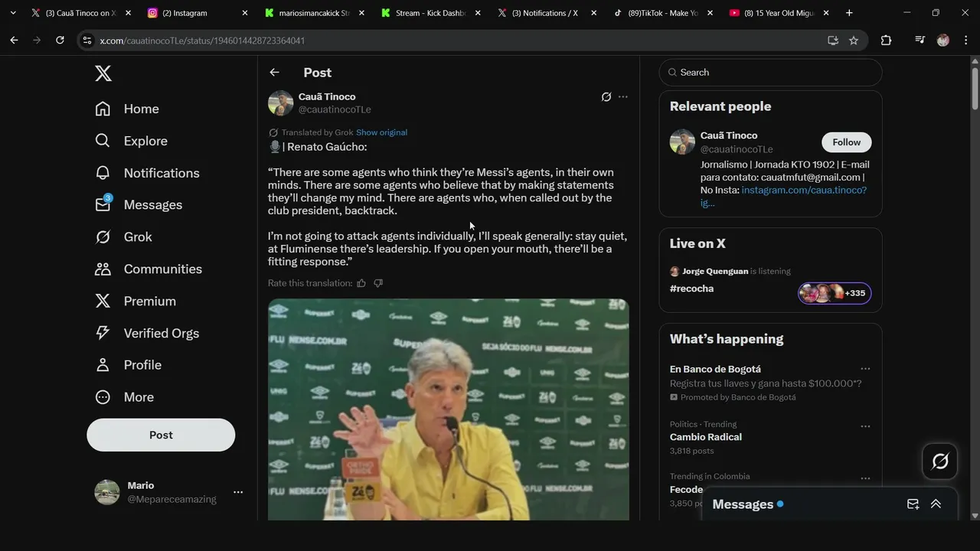Click the @cauatinocoTLe handle on post
The image size is (980, 551).
click(x=335, y=109)
